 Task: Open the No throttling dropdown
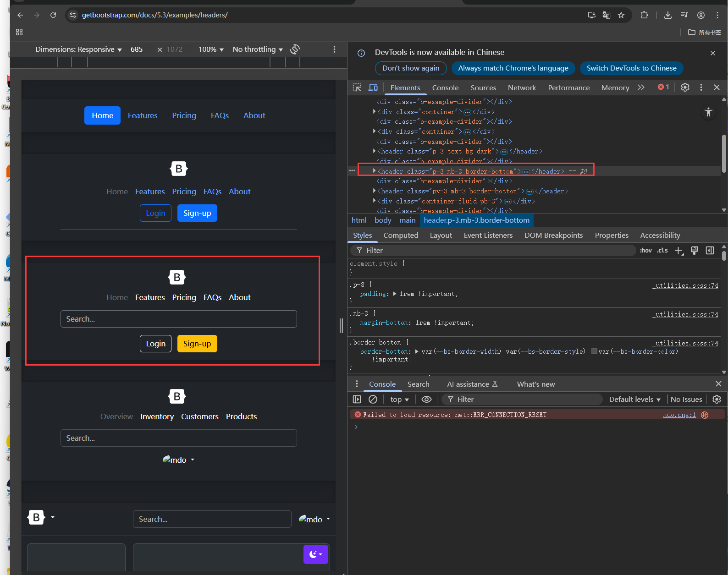[258, 49]
